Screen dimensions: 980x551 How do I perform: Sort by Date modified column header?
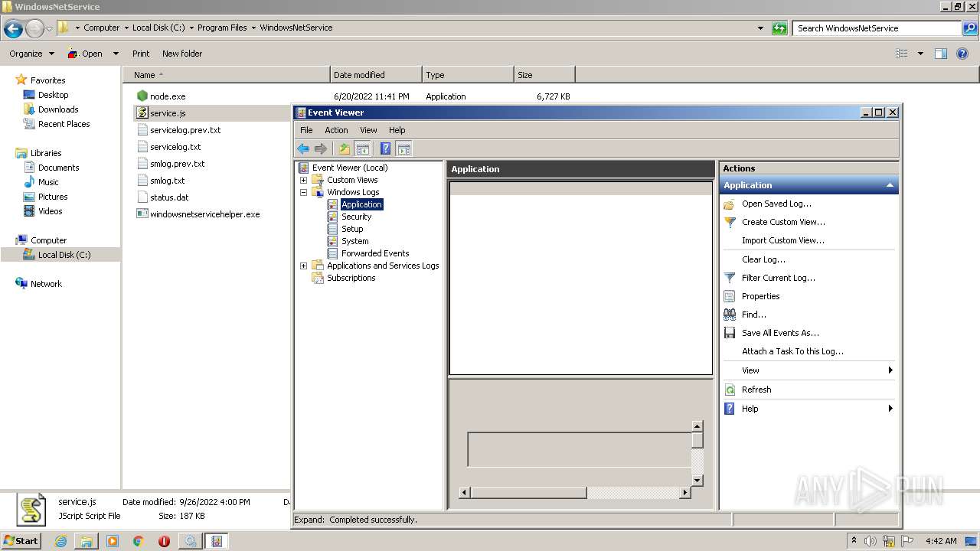click(376, 75)
